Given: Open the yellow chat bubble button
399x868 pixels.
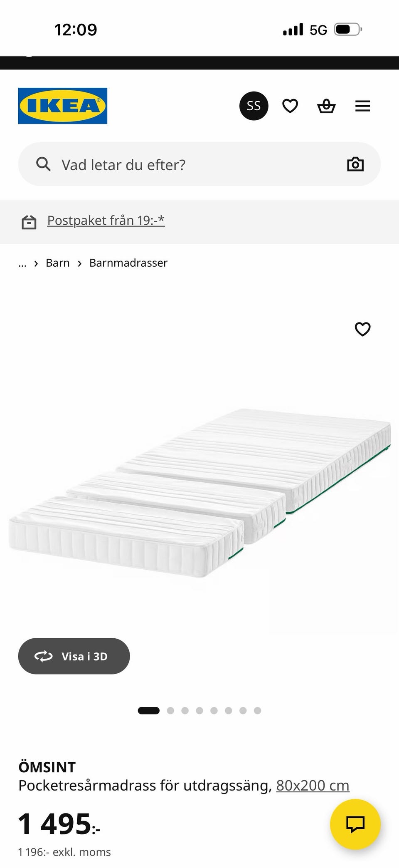Looking at the screenshot, I should coord(355,824).
